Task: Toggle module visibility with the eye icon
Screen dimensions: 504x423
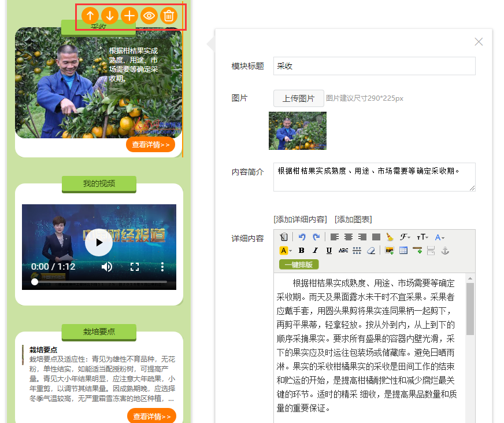Action: (149, 16)
